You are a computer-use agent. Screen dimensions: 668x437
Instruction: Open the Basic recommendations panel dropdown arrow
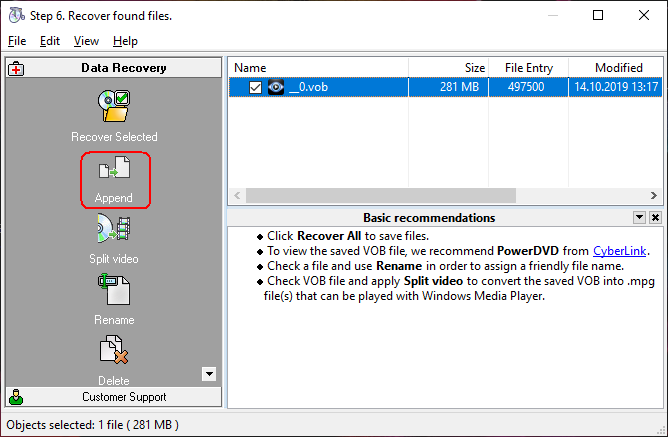click(x=639, y=217)
